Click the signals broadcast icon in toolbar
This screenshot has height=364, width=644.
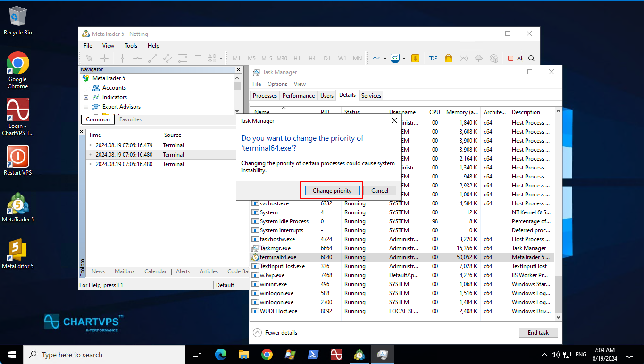click(463, 59)
